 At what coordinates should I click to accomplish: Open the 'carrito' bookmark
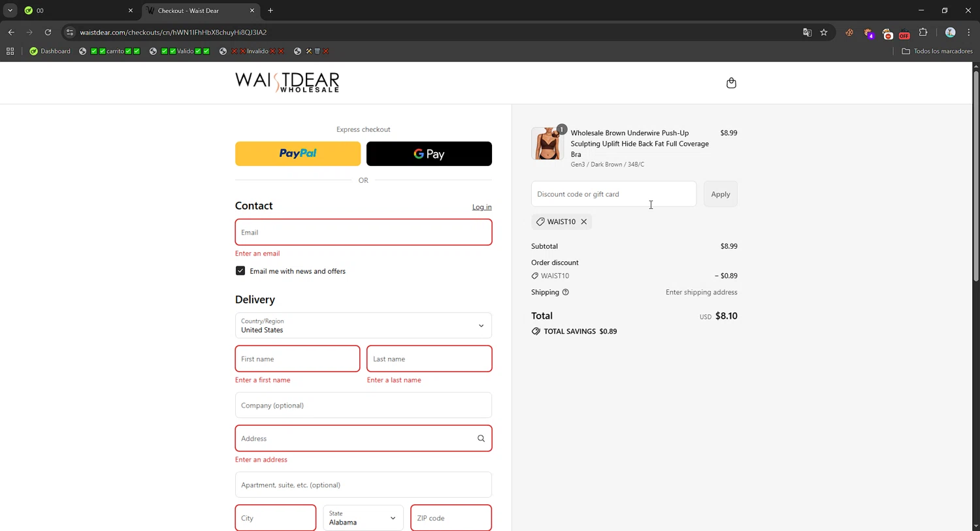point(109,52)
